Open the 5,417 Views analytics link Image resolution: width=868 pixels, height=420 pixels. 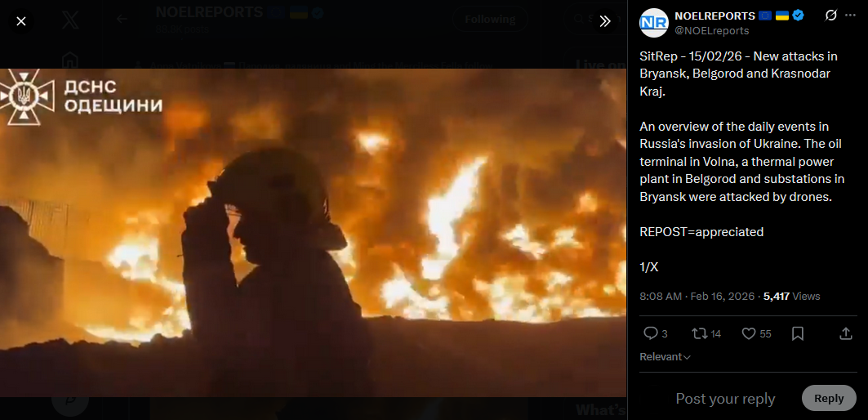(x=791, y=297)
